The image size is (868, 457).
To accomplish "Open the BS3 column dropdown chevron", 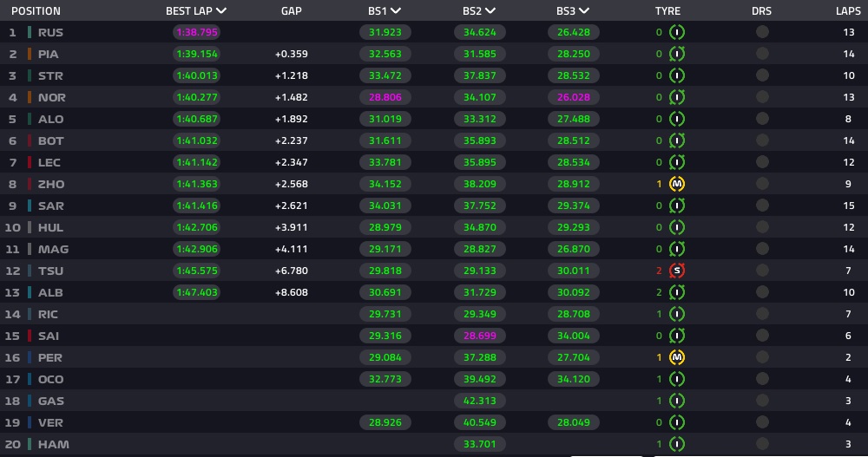I will click(x=583, y=10).
